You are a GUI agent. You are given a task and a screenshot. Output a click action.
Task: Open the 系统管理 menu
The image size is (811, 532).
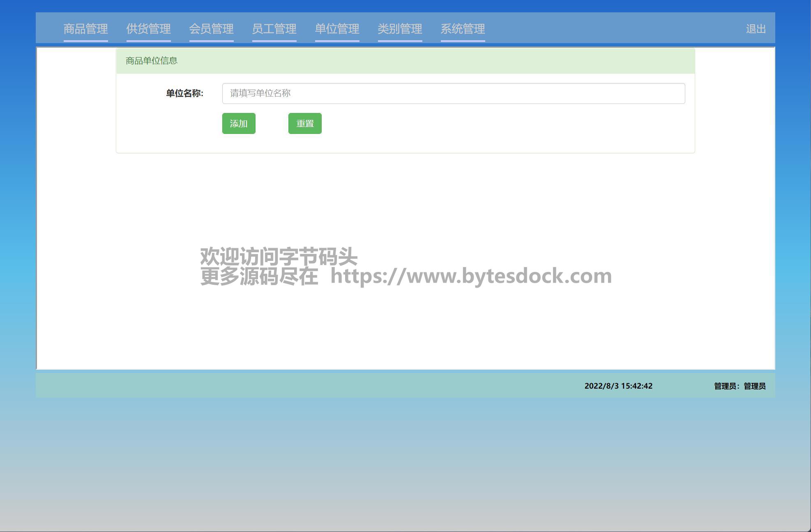(x=463, y=29)
